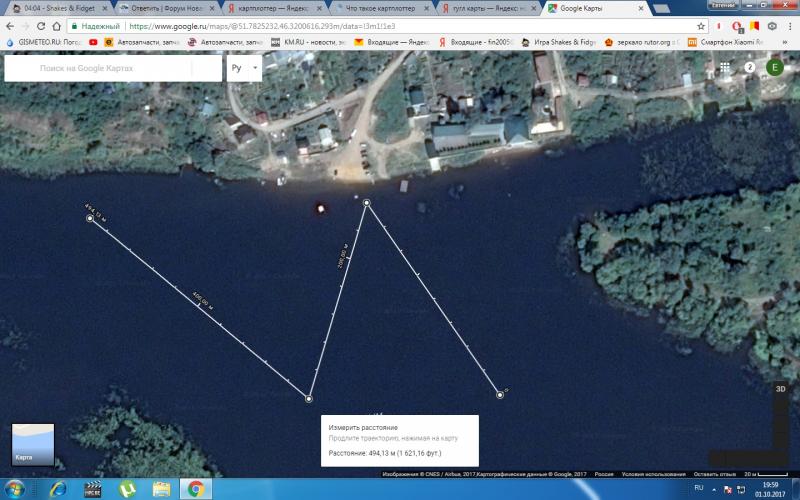The width and height of the screenshot is (800, 500).
Task: Click the Opera extension icon in toolbar
Action: tap(736, 26)
